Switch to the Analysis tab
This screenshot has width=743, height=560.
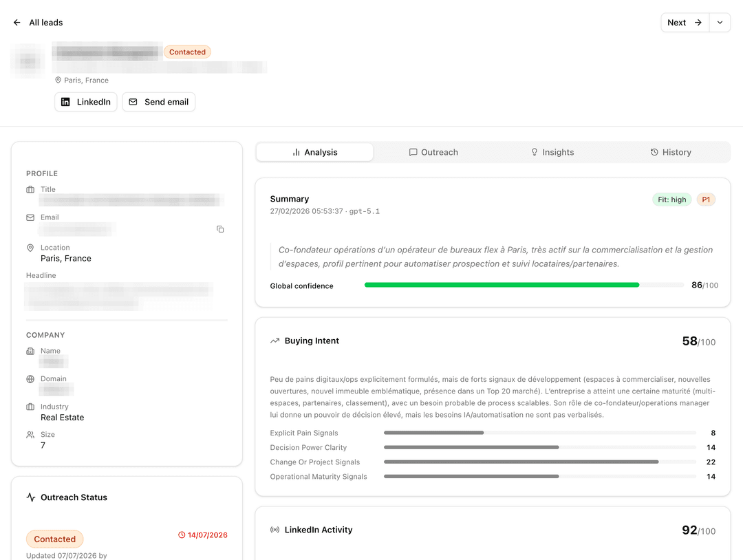point(314,152)
